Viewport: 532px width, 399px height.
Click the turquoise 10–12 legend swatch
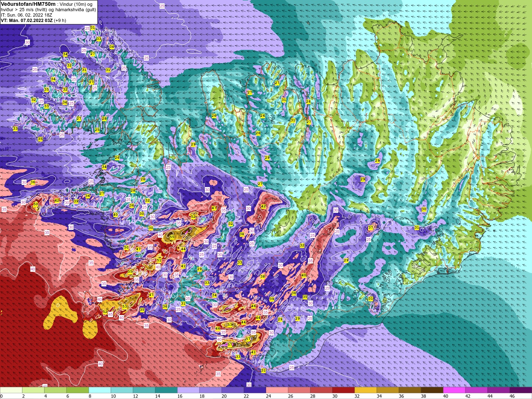[122, 390]
